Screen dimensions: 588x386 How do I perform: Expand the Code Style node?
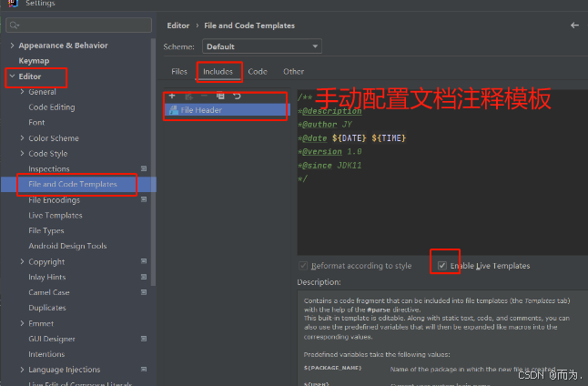pos(22,154)
